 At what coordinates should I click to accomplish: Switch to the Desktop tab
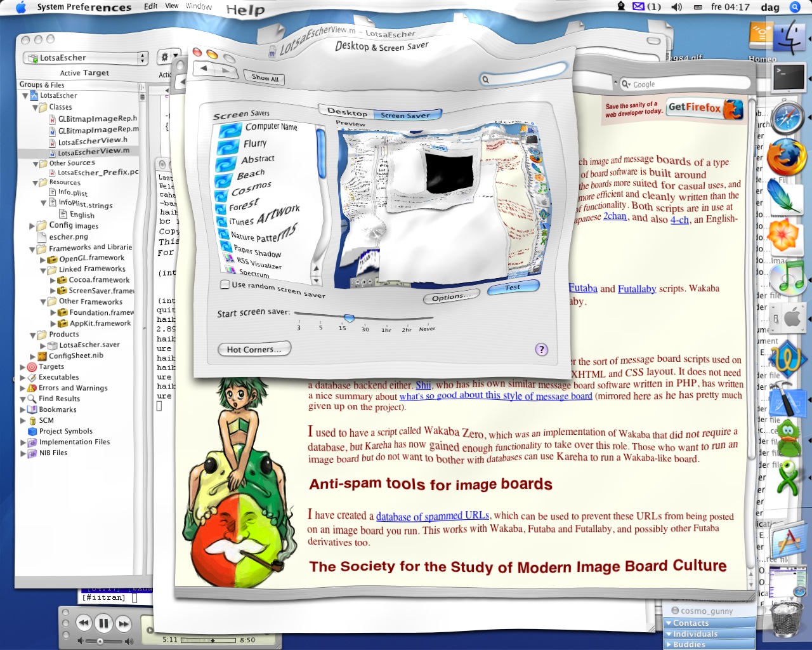[346, 112]
